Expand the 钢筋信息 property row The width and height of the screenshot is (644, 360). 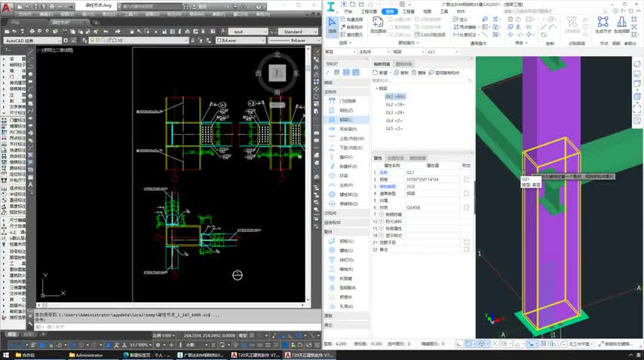382,215
